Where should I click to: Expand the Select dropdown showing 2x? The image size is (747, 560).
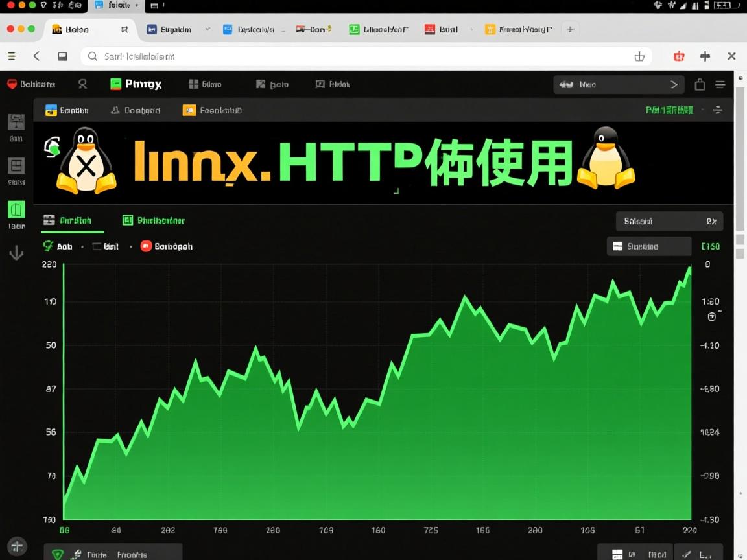[x=669, y=221]
